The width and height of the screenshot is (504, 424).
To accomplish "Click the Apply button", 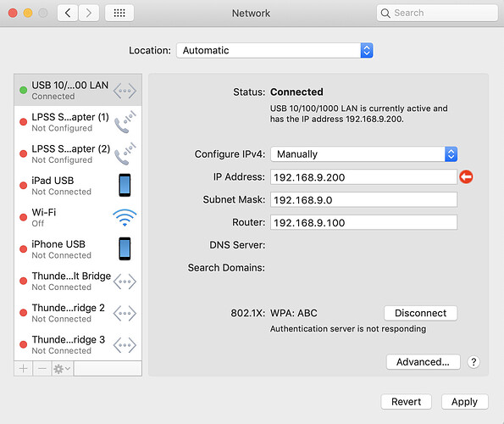I will coord(464,402).
